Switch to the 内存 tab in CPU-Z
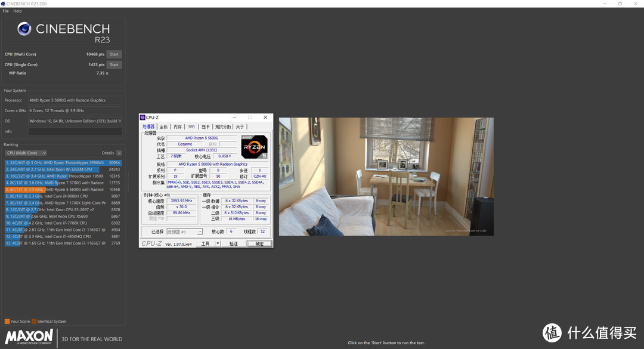The image size is (644, 349). (x=178, y=127)
